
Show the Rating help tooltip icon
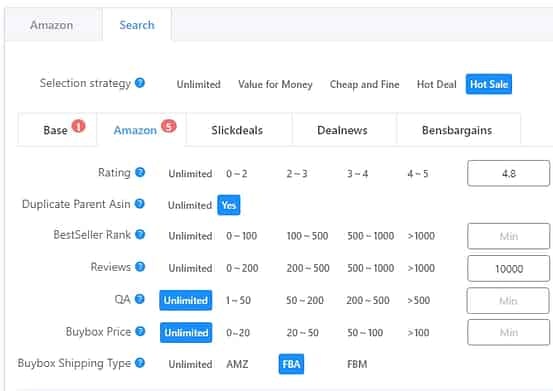140,172
